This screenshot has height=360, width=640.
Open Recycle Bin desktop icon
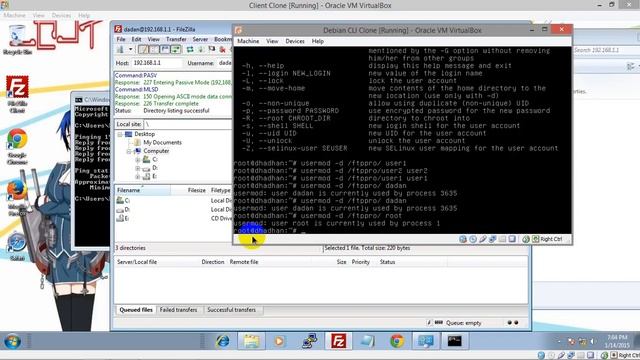point(17,40)
